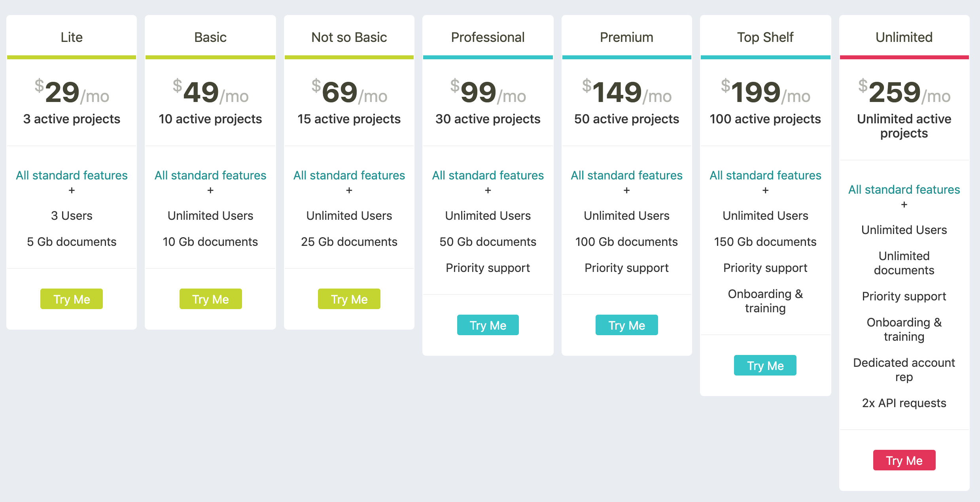Select the Basic plan Try Me
The width and height of the screenshot is (980, 502).
click(x=210, y=299)
